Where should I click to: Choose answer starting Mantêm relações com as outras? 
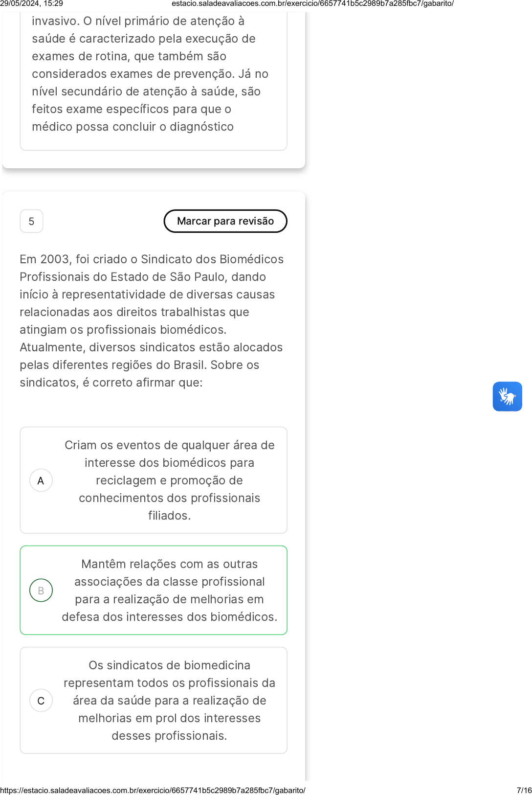(x=154, y=591)
